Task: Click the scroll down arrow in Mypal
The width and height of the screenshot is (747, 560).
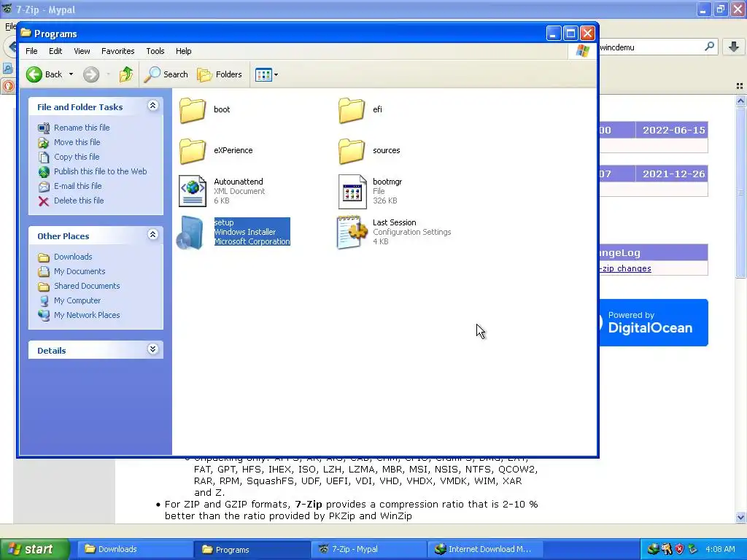Action: click(740, 517)
